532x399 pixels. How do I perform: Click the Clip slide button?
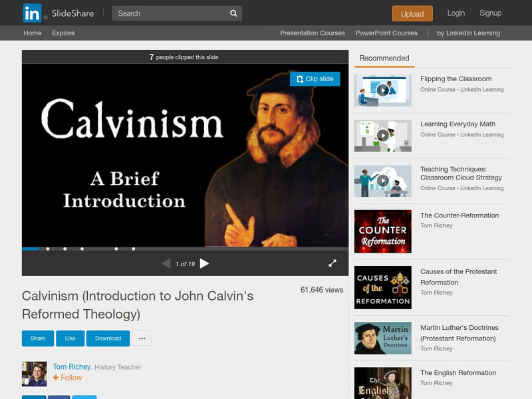tap(315, 78)
